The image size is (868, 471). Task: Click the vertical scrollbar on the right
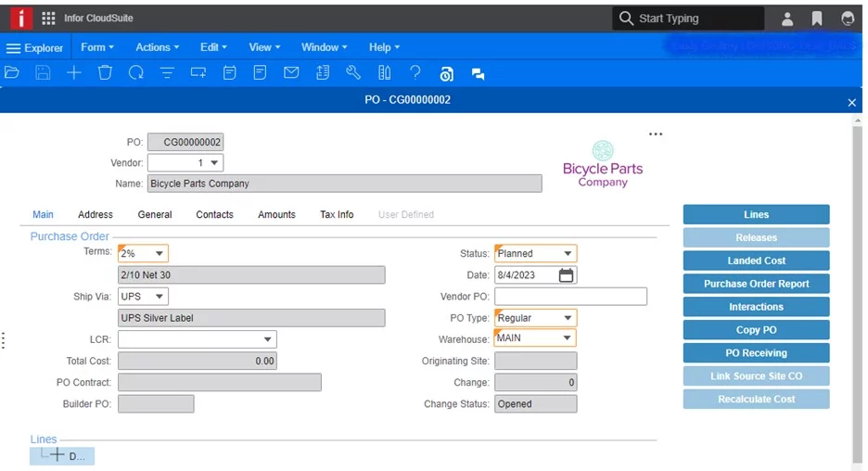[x=858, y=278]
